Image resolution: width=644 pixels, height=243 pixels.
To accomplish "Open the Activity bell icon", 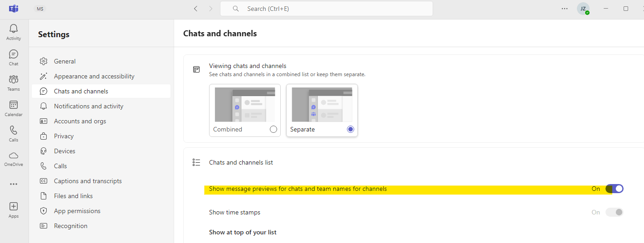I will [14, 29].
